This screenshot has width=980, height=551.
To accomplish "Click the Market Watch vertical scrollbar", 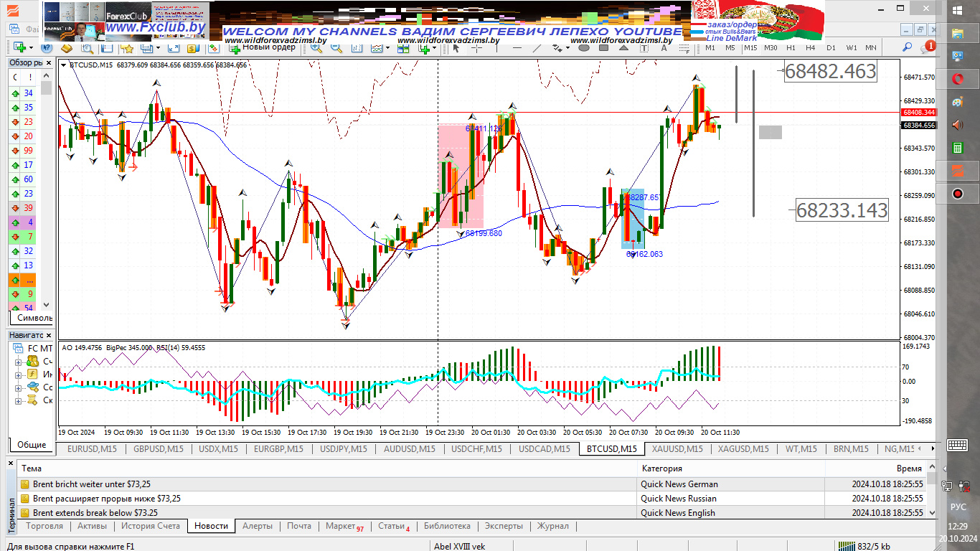I will (47, 190).
